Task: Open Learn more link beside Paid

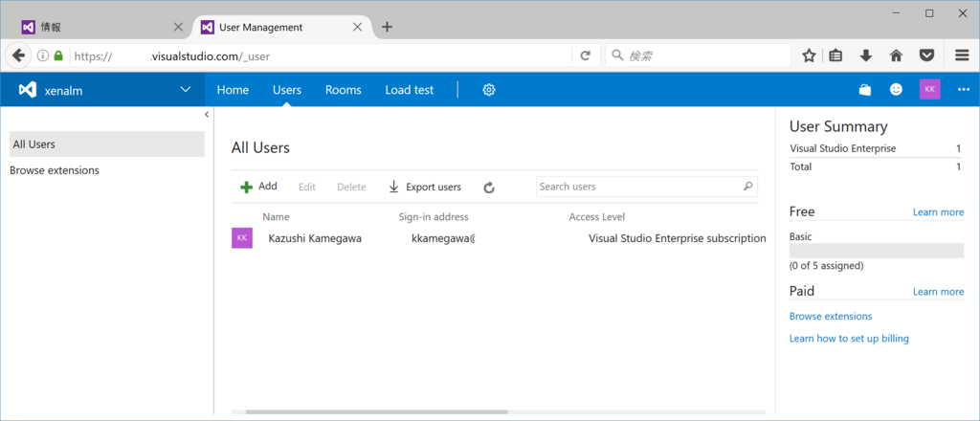Action: tap(938, 292)
